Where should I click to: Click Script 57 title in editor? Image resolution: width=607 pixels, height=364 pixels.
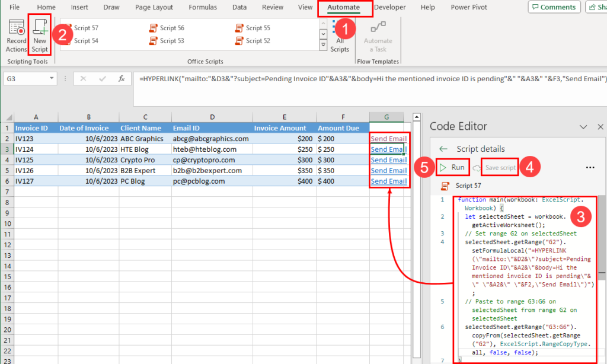(468, 186)
